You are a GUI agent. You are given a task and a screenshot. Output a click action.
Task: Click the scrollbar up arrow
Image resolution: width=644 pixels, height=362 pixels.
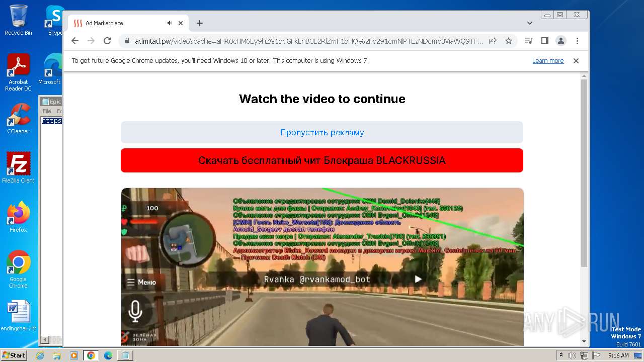pyautogui.click(x=584, y=76)
